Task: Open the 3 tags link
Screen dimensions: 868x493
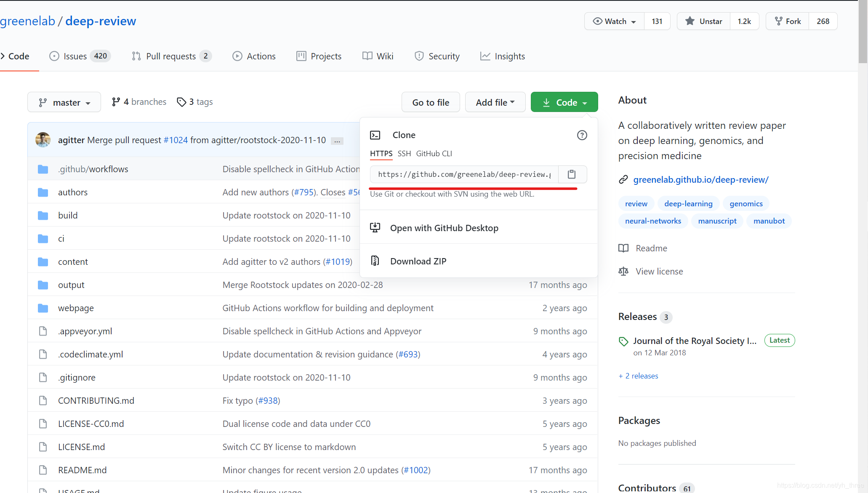Action: coord(195,102)
